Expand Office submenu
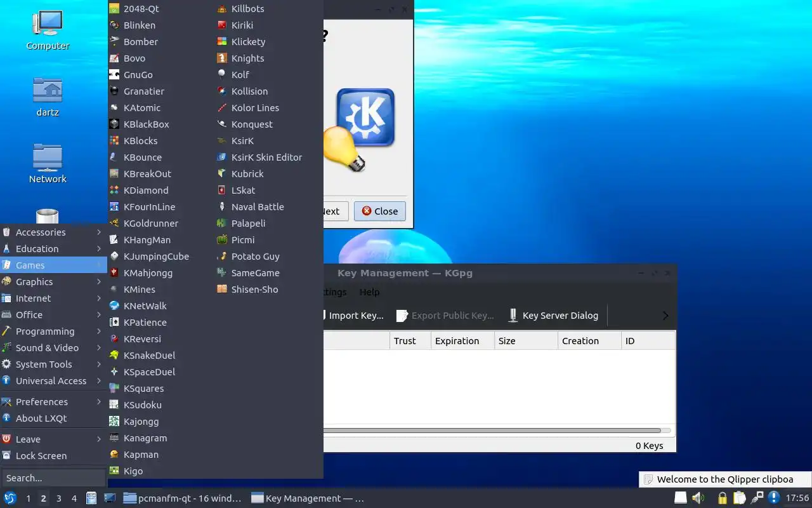Image resolution: width=812 pixels, height=508 pixels. coord(53,315)
